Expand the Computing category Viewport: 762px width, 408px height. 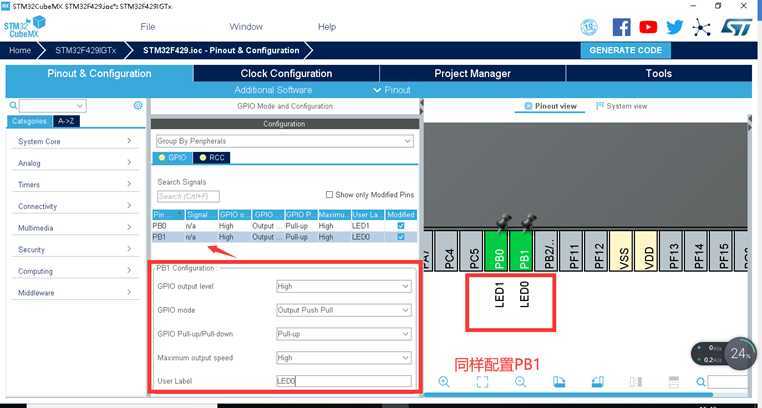coord(75,272)
